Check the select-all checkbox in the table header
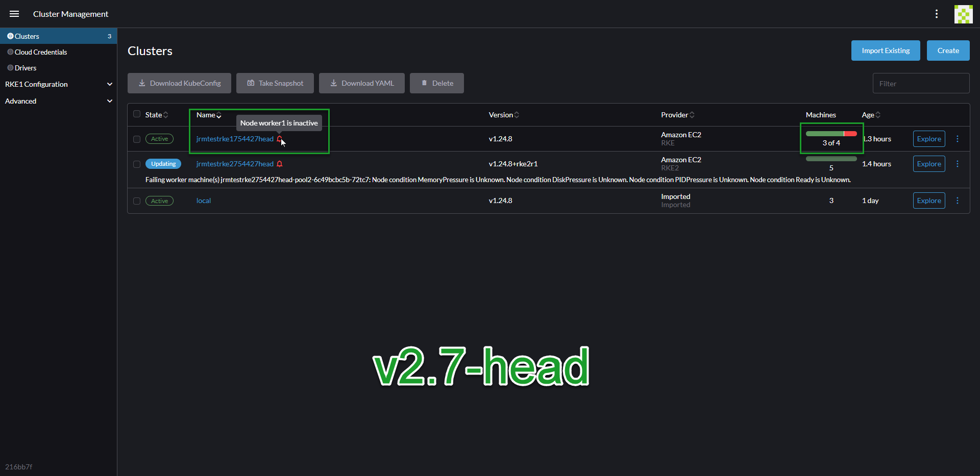Image resolution: width=980 pixels, height=476 pixels. coord(136,113)
